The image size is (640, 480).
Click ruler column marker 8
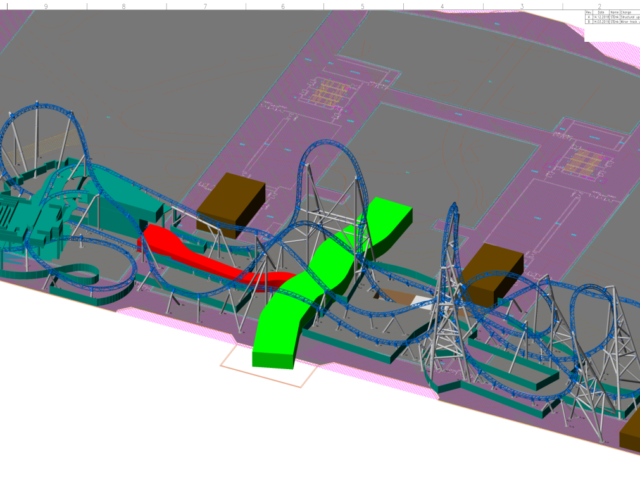tap(124, 6)
